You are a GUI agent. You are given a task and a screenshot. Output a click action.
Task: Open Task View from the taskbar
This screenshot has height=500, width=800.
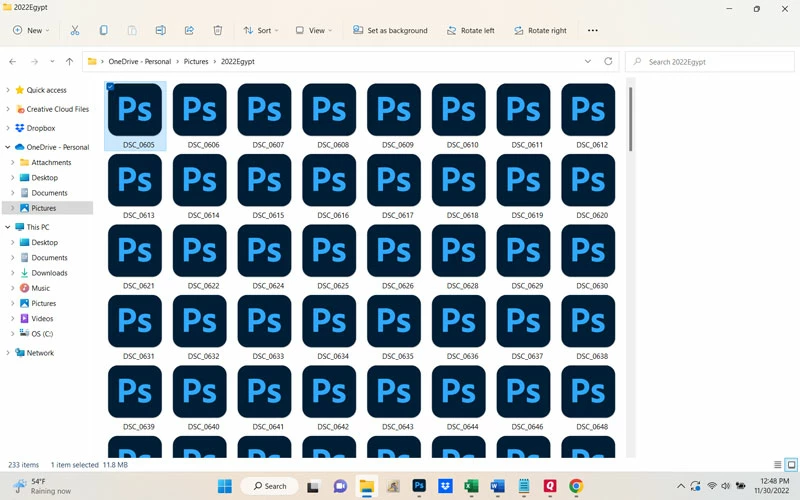click(313, 487)
